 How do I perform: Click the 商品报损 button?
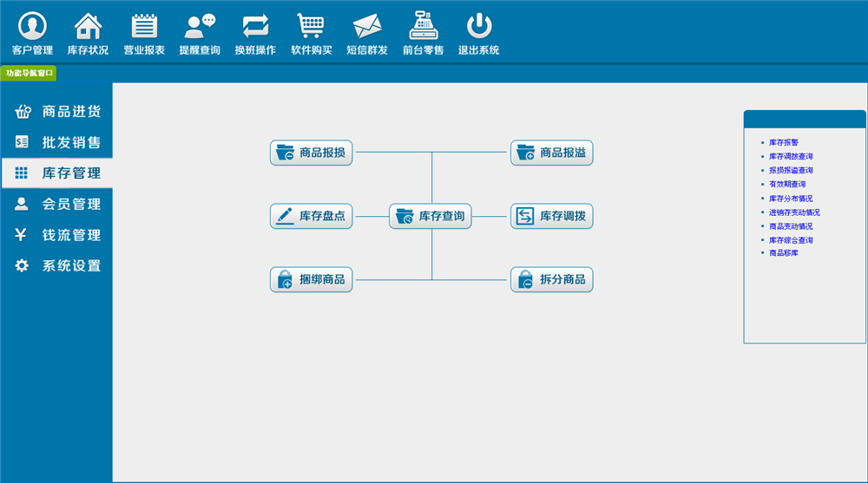pos(312,153)
